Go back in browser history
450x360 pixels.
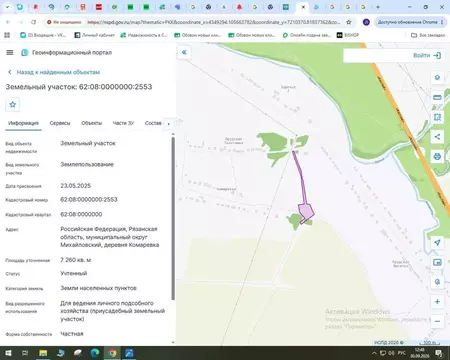(x=8, y=22)
